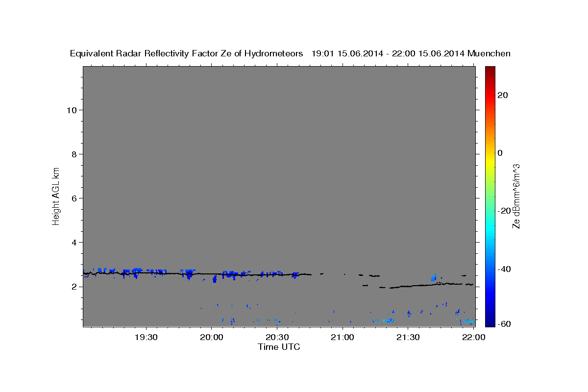The image size is (588, 392).
Task: Click the station name 'Muenchen'
Action: pyautogui.click(x=489, y=53)
